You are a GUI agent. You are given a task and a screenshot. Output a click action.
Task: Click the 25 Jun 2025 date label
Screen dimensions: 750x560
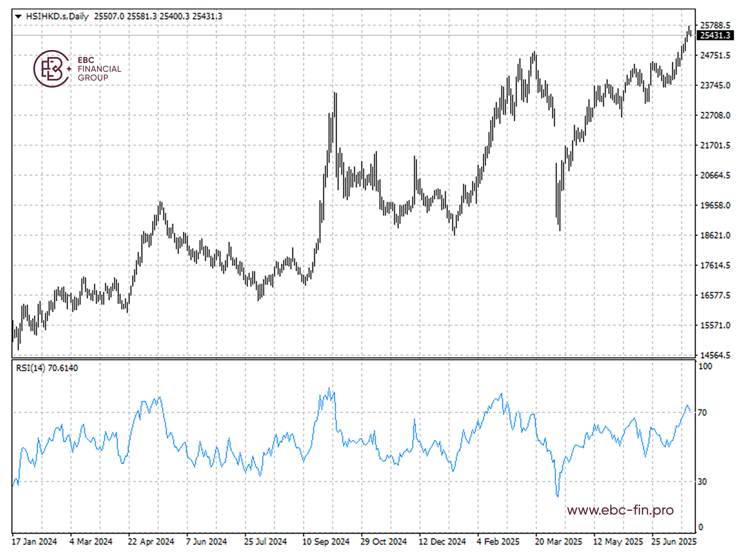[674, 542]
